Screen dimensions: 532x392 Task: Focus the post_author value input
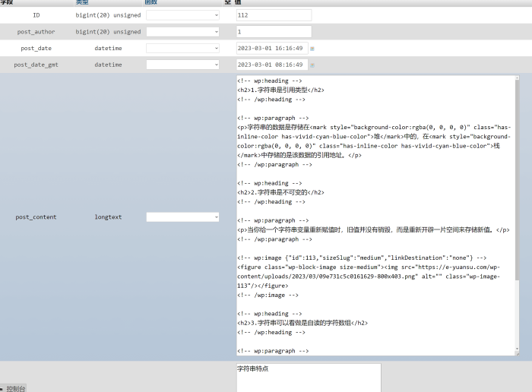[x=274, y=32]
